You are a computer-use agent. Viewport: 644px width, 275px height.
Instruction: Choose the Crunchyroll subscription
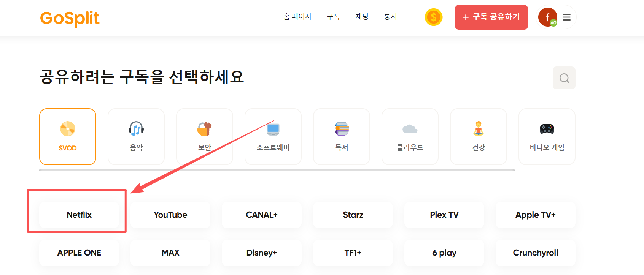click(x=536, y=253)
